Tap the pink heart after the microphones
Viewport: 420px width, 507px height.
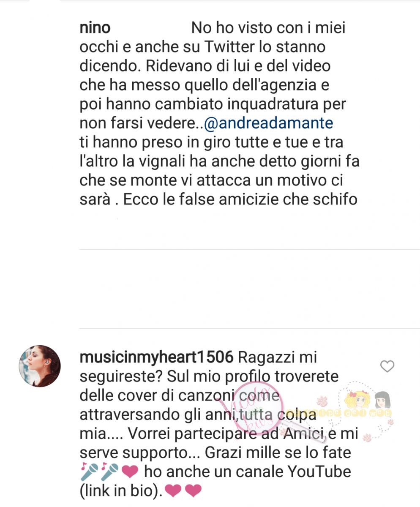tap(130, 472)
